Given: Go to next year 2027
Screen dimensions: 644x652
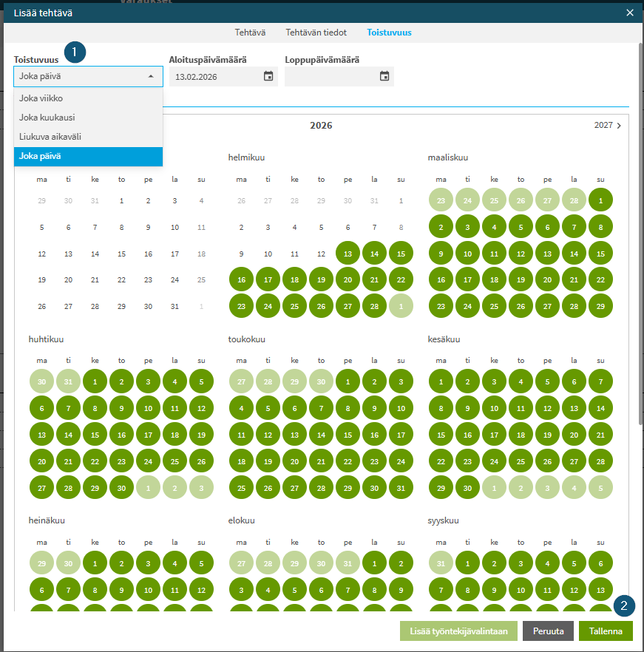Looking at the screenshot, I should pyautogui.click(x=607, y=125).
